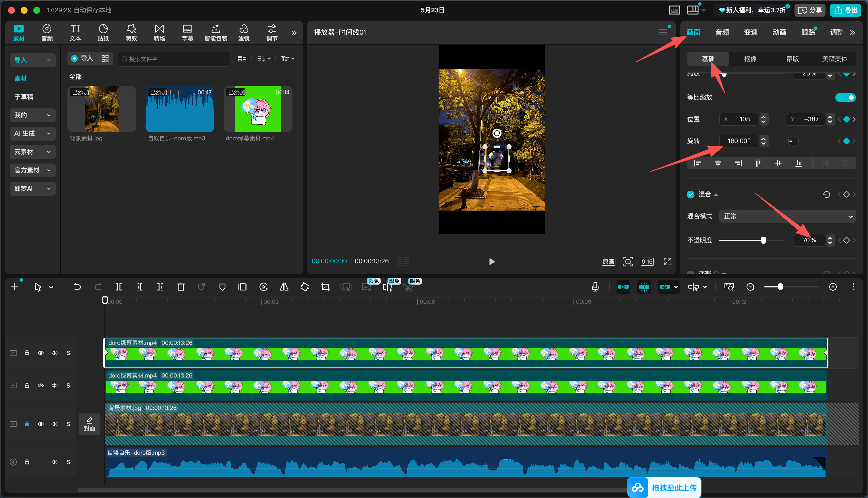The image size is (868, 498).
Task: Adjust the 不透明度 opacity slider
Action: pos(763,240)
